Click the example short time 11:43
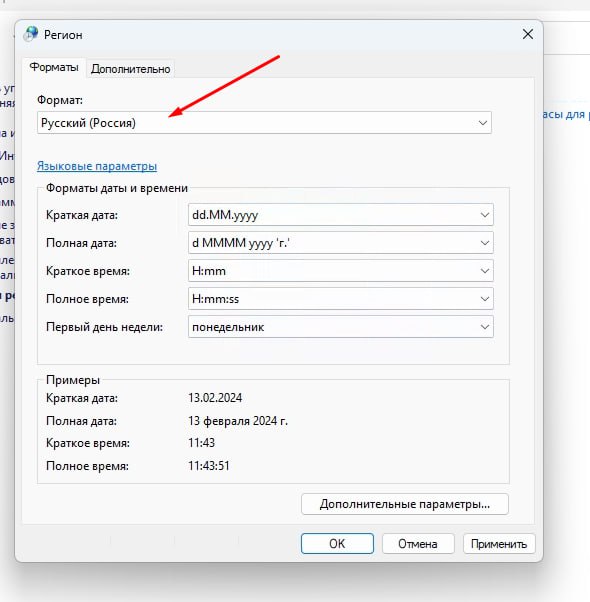 point(201,443)
